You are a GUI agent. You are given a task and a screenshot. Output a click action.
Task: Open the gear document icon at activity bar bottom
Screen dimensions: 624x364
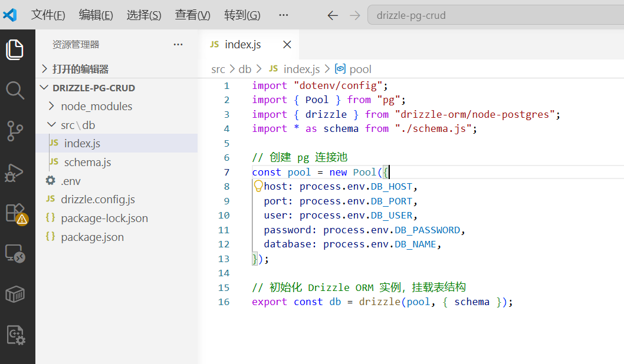click(16, 335)
